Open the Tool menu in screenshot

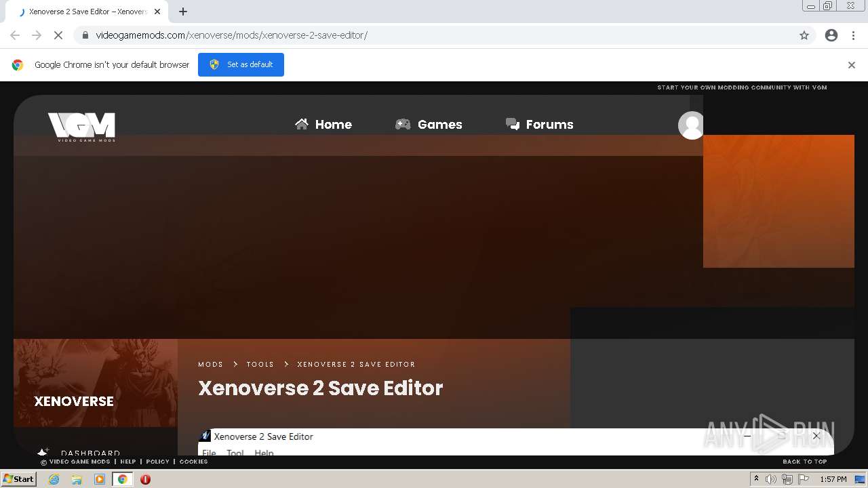point(235,452)
